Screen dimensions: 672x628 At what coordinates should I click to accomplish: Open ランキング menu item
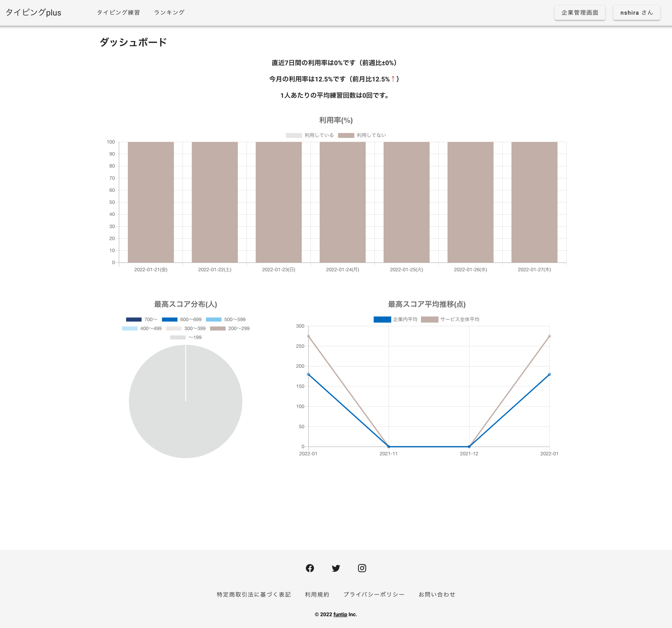pyautogui.click(x=169, y=13)
